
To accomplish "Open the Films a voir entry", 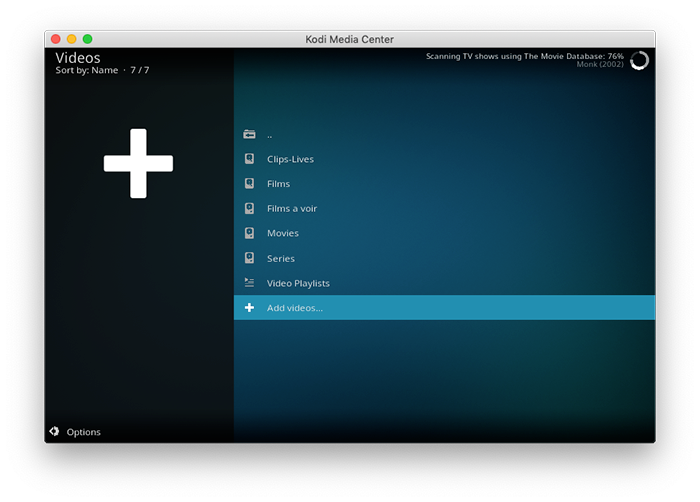I will [292, 209].
